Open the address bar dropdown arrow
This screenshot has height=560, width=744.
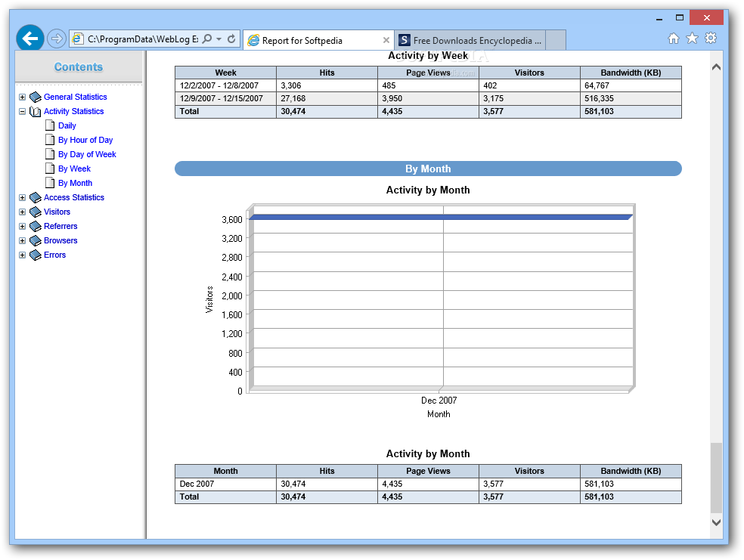[219, 39]
